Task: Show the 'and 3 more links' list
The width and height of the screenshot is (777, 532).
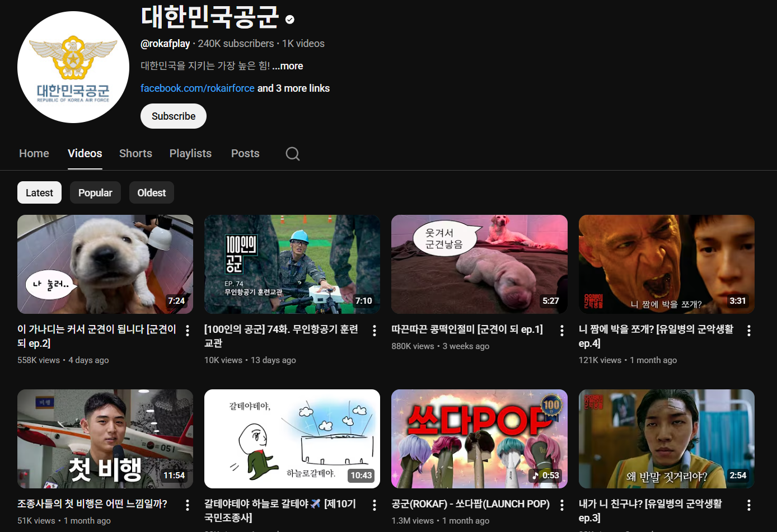Action: pyautogui.click(x=293, y=88)
